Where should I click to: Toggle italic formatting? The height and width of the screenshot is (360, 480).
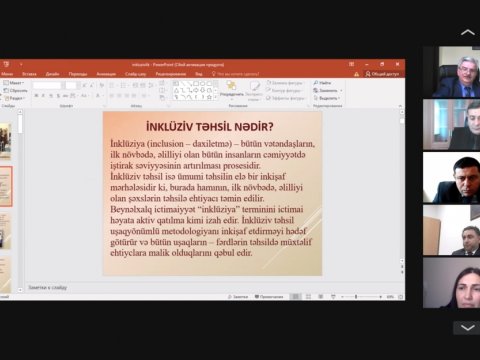(43, 96)
